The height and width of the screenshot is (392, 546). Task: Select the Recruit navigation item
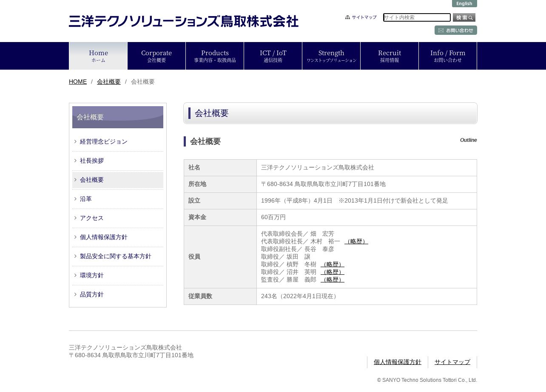(x=390, y=56)
